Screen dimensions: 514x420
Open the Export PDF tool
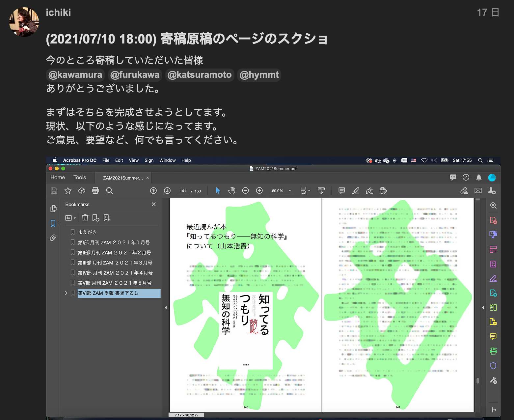tap(493, 293)
